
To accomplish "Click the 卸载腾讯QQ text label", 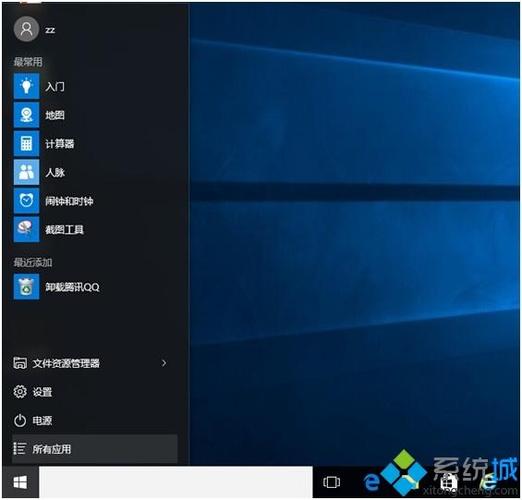I will click(x=72, y=287).
